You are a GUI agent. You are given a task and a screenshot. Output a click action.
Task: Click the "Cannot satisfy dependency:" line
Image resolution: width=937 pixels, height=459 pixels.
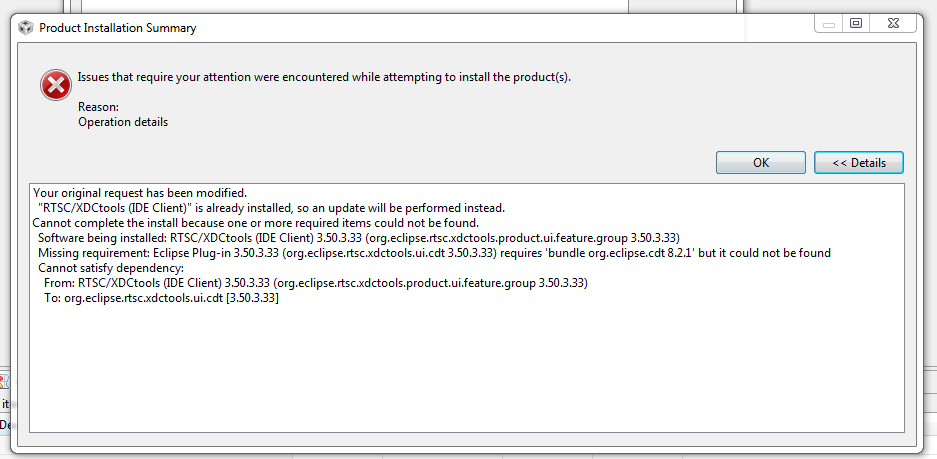click(x=111, y=268)
